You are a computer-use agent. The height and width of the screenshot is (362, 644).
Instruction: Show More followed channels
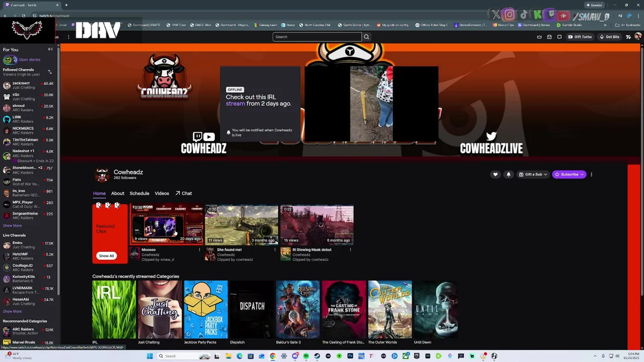12,226
